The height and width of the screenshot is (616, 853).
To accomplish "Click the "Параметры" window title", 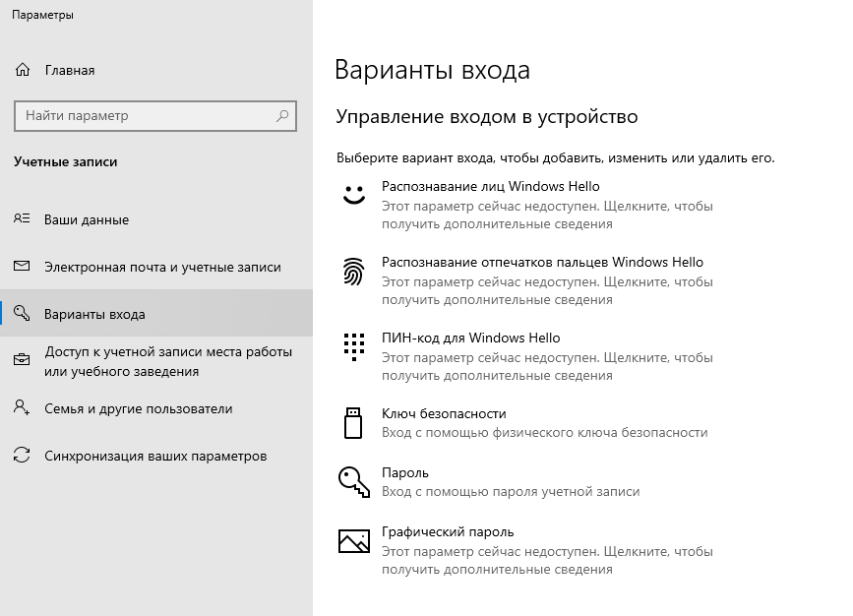I will pyautogui.click(x=42, y=15).
